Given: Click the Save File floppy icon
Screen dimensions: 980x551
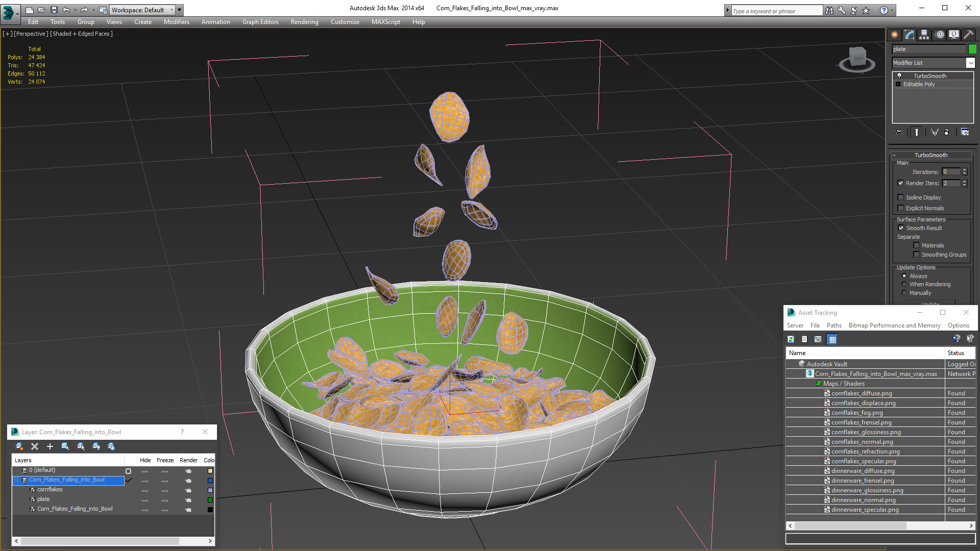Looking at the screenshot, I should tap(54, 10).
